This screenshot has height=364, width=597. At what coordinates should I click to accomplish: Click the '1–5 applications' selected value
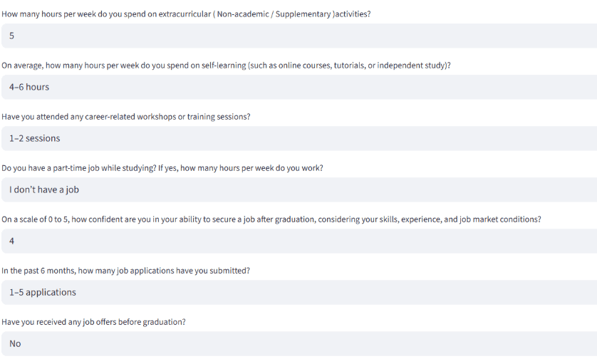[42, 292]
